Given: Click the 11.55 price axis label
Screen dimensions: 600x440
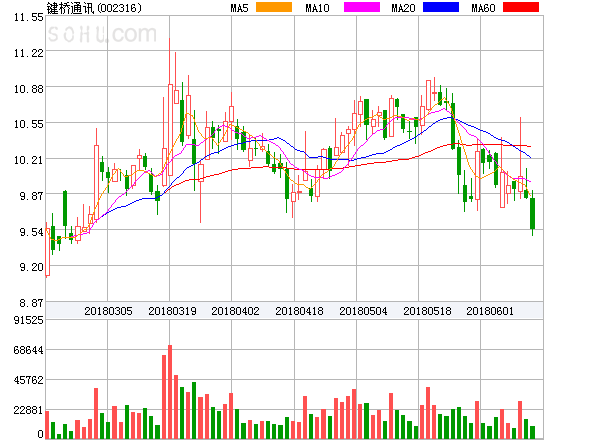Looking at the screenshot, I should tap(29, 17).
